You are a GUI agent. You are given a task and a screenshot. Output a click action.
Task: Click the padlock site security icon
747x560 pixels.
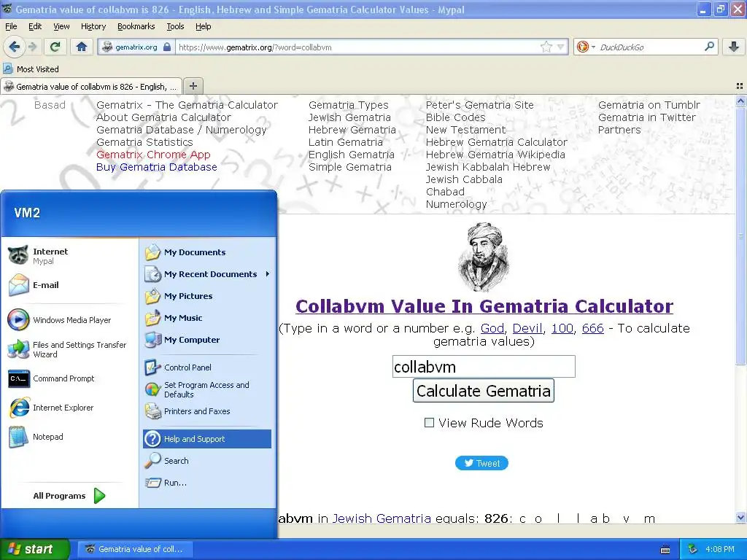click(167, 47)
